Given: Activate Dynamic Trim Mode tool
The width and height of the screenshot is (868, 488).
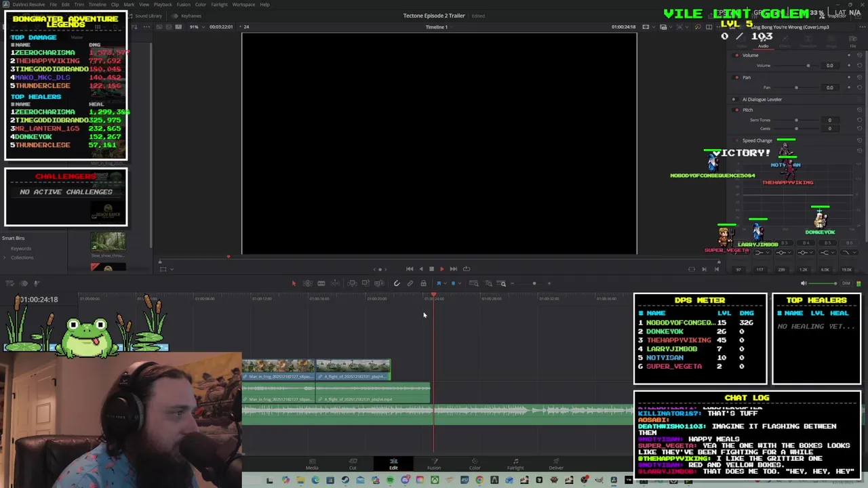Looking at the screenshot, I should point(321,283).
